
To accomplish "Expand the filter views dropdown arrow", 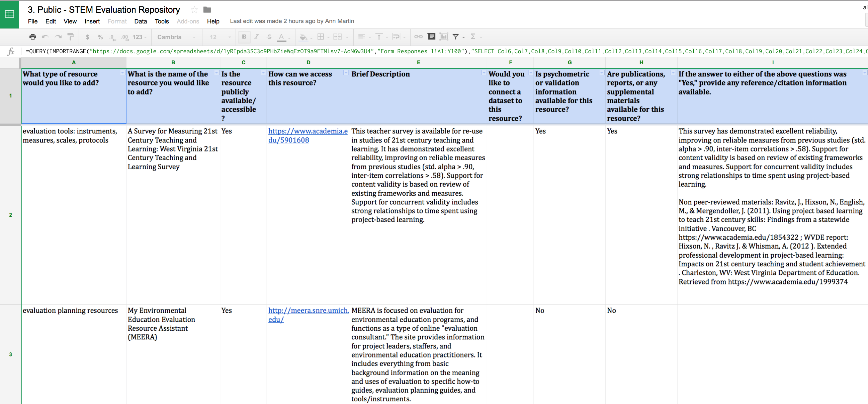I will [x=464, y=38].
